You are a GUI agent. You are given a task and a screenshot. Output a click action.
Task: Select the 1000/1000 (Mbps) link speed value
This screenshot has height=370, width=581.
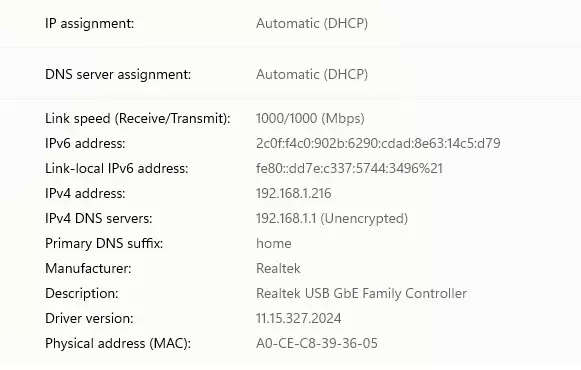coord(310,119)
